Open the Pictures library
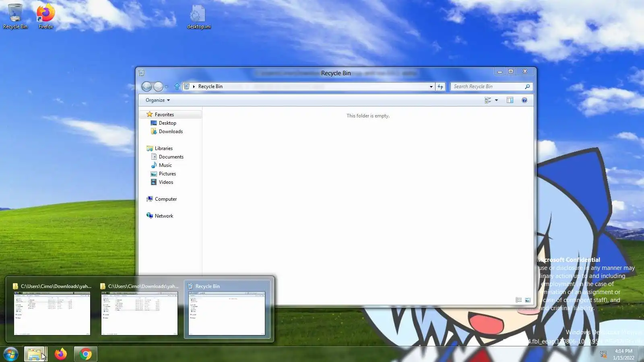 167,174
